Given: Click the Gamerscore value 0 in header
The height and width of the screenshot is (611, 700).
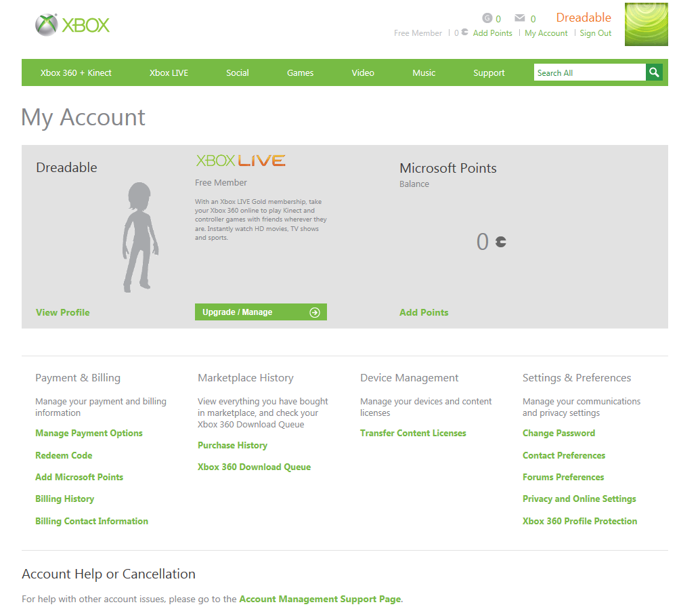Looking at the screenshot, I should [x=498, y=19].
